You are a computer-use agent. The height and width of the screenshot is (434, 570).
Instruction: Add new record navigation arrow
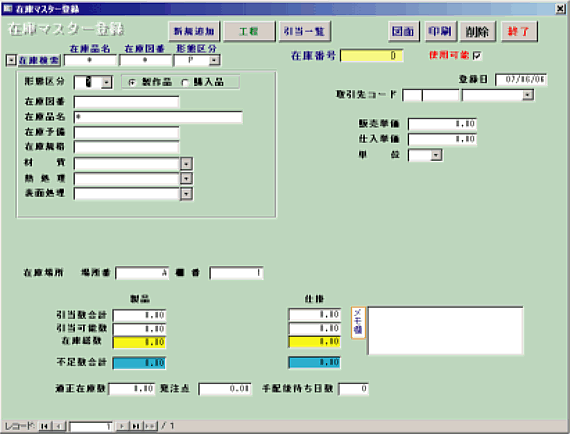tap(150, 426)
